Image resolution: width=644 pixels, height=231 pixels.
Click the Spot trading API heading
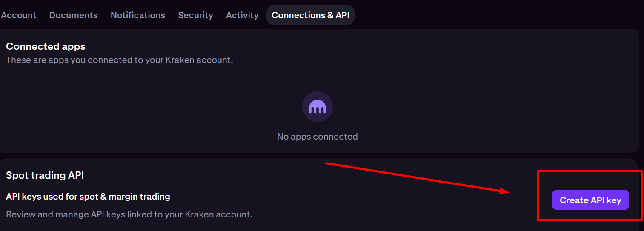click(x=45, y=175)
